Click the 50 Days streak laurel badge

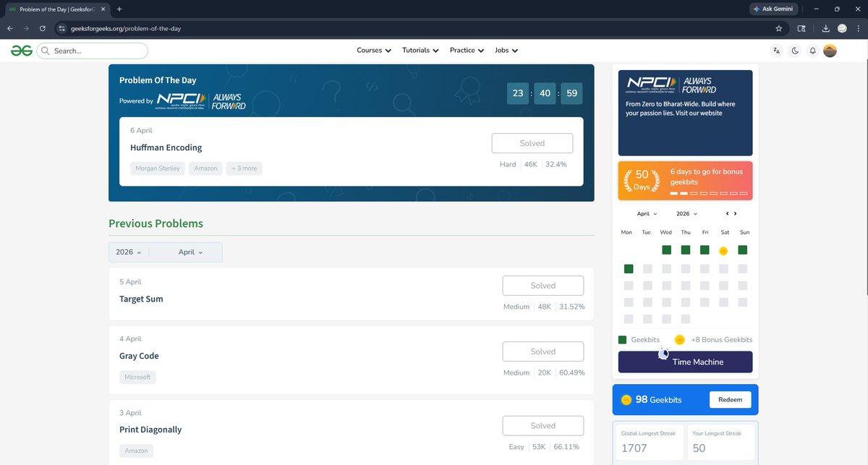point(642,180)
